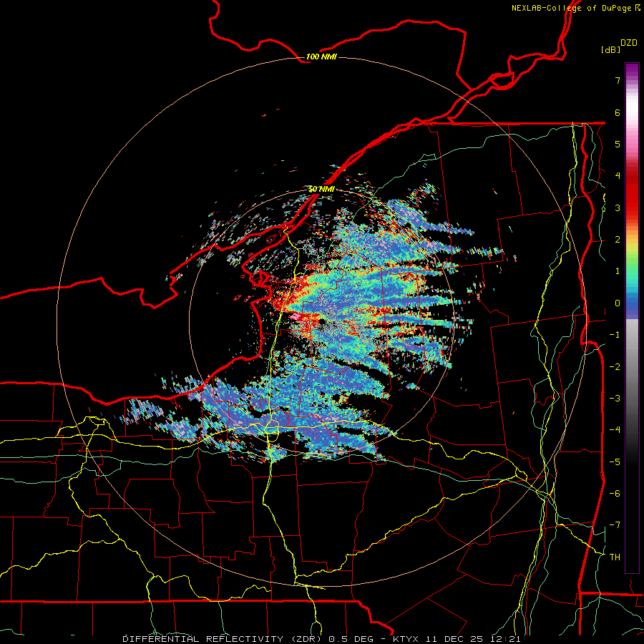Click scale value 1 on color bar
The height and width of the screenshot is (644, 644).
pos(618,271)
